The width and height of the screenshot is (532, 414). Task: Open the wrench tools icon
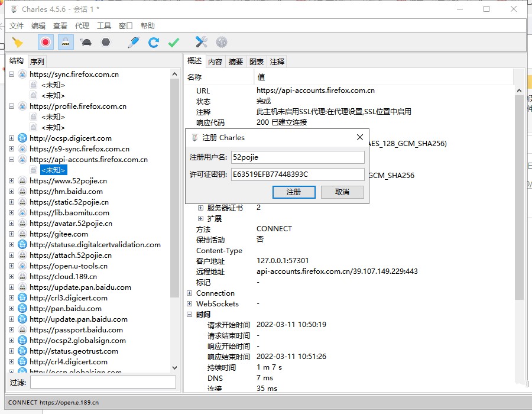(x=201, y=42)
